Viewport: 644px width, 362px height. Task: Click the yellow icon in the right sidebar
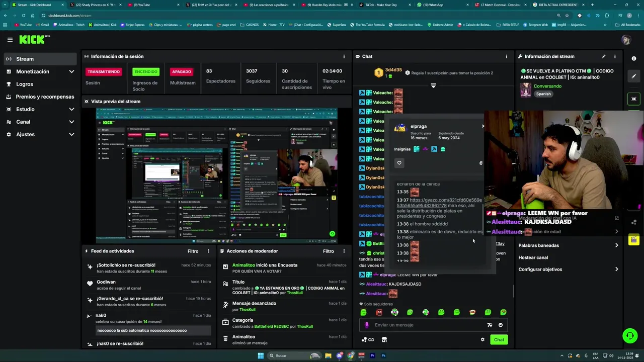634,240
